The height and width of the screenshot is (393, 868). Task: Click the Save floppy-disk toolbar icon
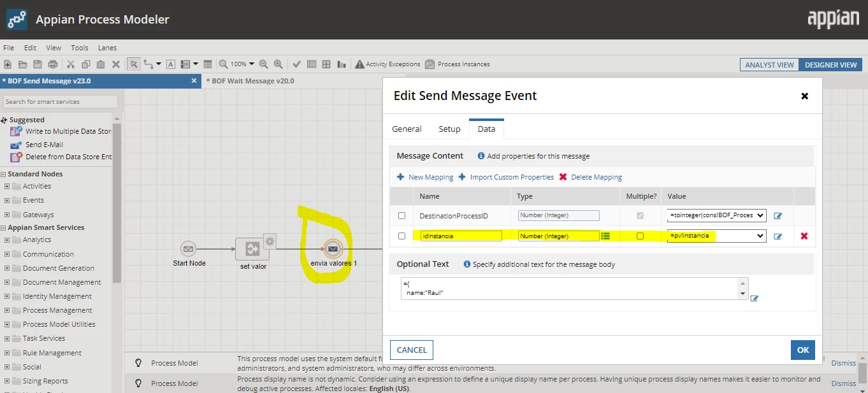pyautogui.click(x=38, y=64)
